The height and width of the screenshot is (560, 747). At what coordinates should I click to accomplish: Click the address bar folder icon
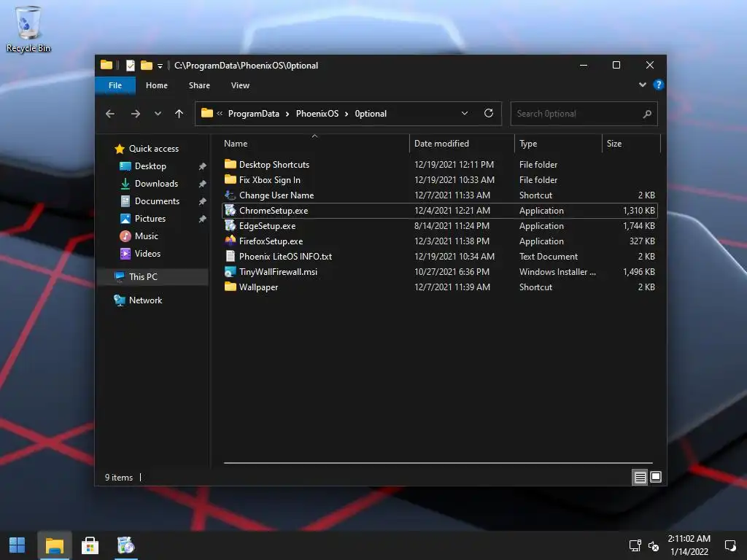click(206, 113)
